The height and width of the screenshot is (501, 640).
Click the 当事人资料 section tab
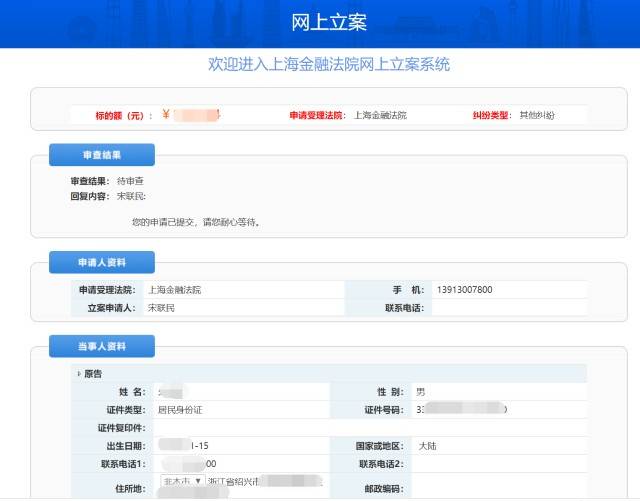pyautogui.click(x=102, y=346)
